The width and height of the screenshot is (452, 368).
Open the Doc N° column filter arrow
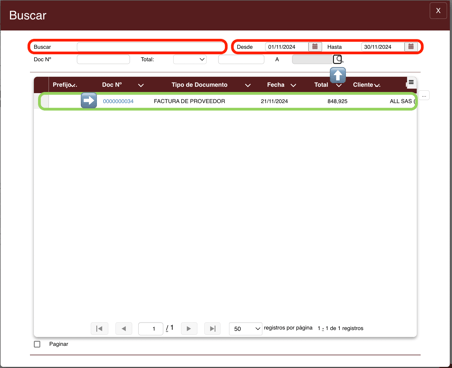coord(141,85)
